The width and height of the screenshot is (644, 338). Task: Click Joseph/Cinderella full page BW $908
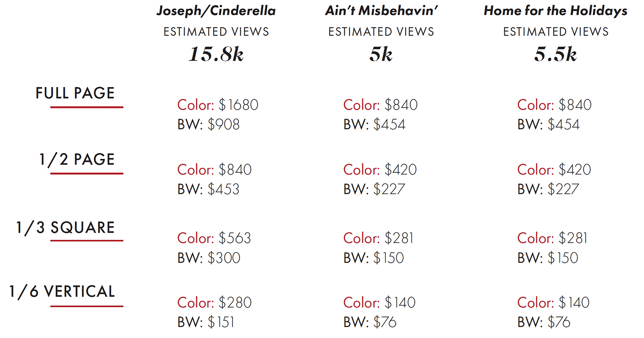(x=208, y=124)
